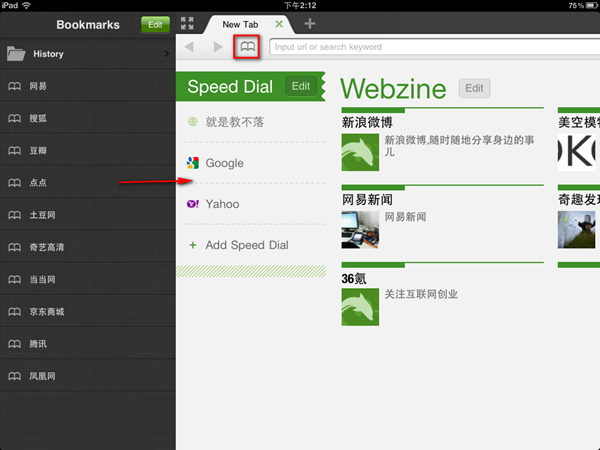
Task: Toggle the bookmarks sidebar book icon
Action: (x=247, y=47)
